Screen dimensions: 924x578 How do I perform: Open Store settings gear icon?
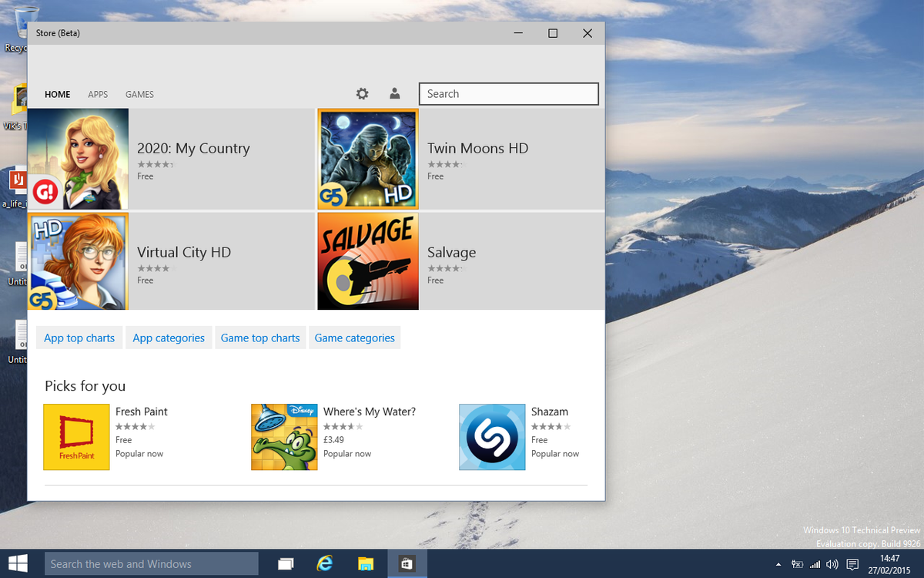[x=362, y=93]
